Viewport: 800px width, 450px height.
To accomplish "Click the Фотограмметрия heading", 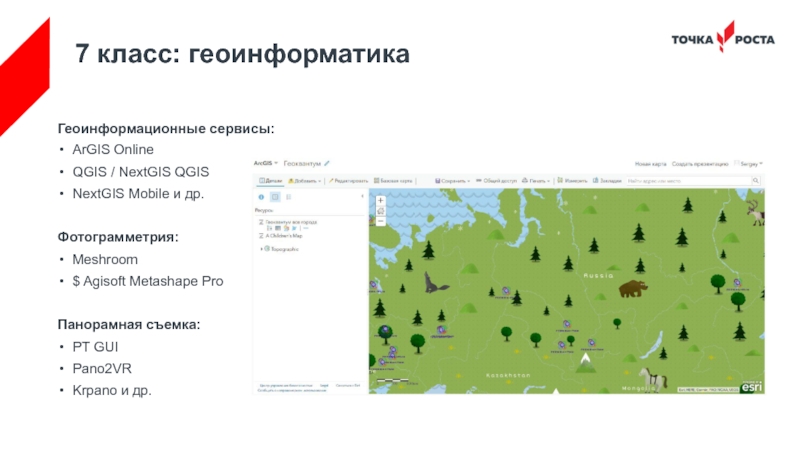I will (x=118, y=237).
